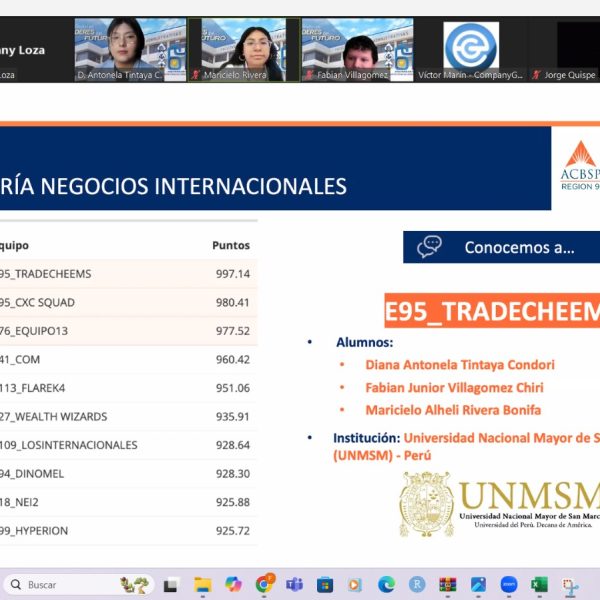Select Fabian Villagomez's video tile

point(357,49)
